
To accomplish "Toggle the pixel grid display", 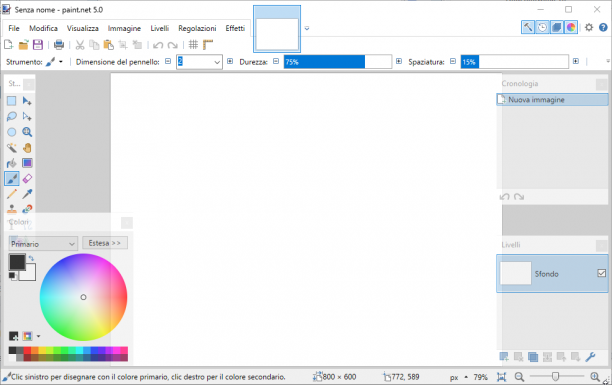I will (193, 45).
